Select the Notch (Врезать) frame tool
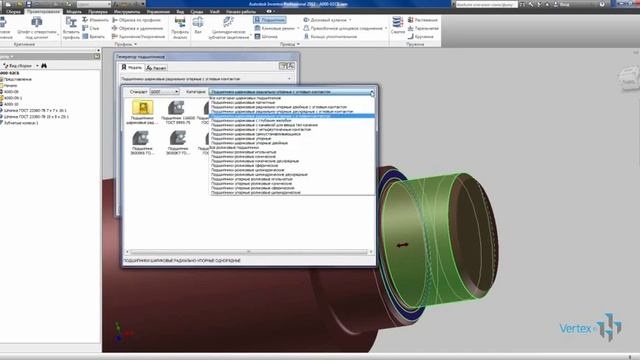Viewport: 640px width, 360px height. pos(93,37)
